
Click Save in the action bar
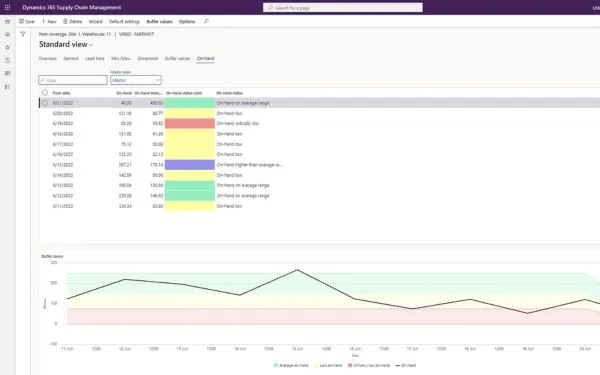pos(27,21)
